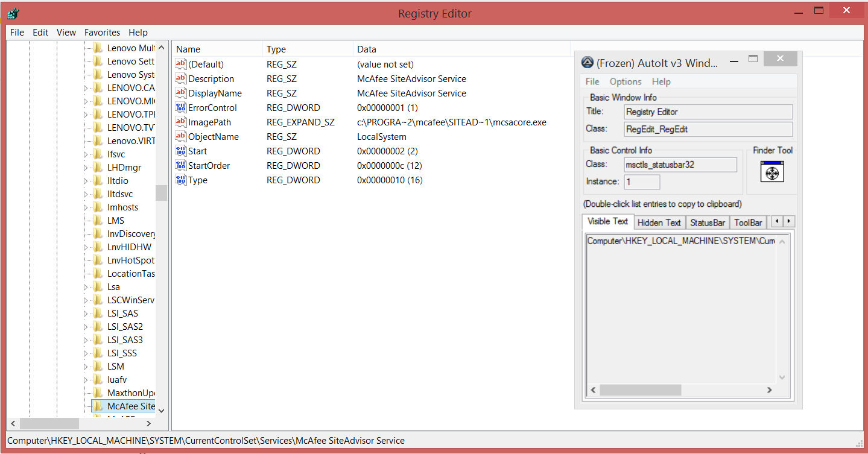The width and height of the screenshot is (868, 454).
Task: Click the Instance field showing 1
Action: 642,181
